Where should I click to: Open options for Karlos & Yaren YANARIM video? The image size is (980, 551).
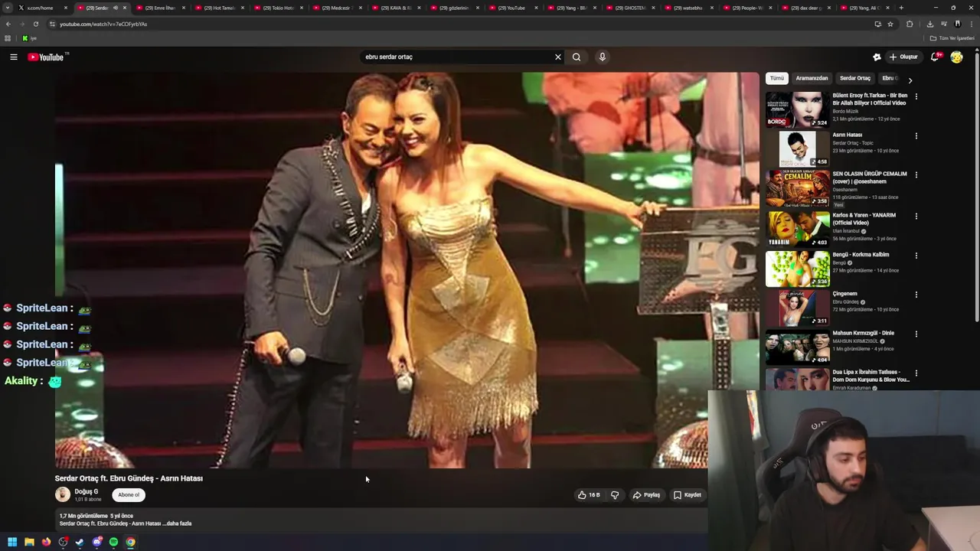916,216
